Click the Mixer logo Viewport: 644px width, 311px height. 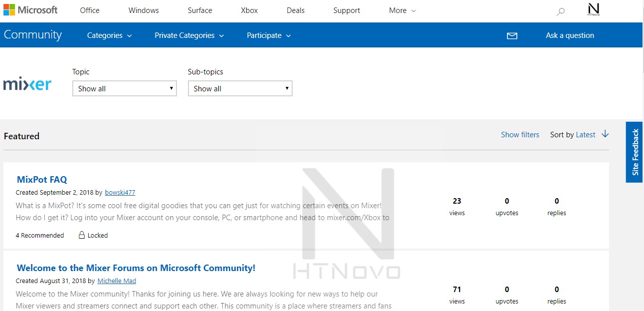[27, 84]
